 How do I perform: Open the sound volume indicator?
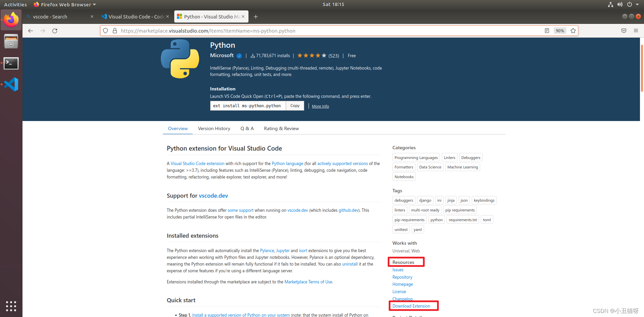click(620, 4)
